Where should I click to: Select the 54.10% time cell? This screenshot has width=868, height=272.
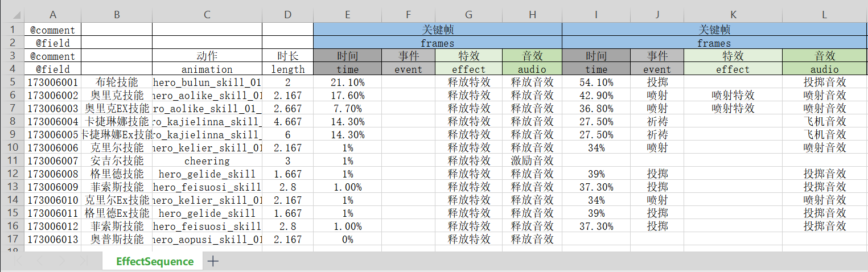coord(596,83)
